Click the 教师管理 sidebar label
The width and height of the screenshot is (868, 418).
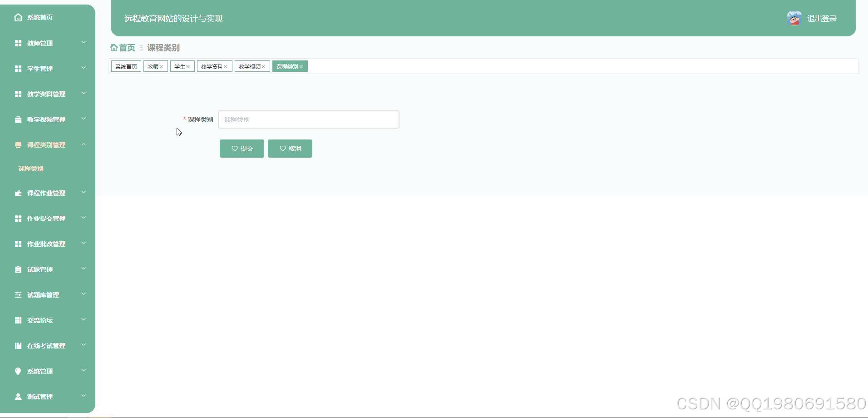(x=40, y=43)
